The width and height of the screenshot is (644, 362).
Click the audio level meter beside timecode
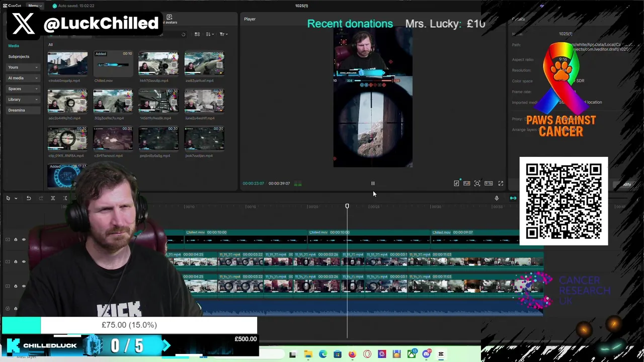298,184
